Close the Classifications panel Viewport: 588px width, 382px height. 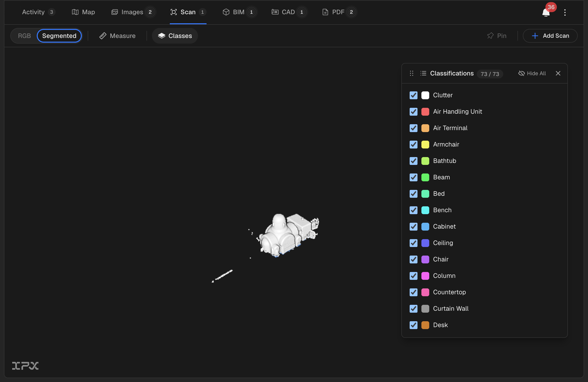click(558, 73)
